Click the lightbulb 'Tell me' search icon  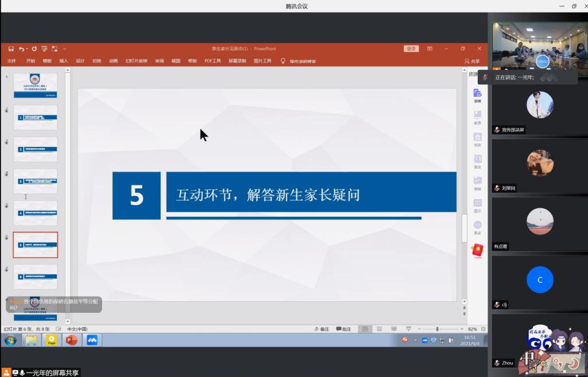(x=283, y=61)
